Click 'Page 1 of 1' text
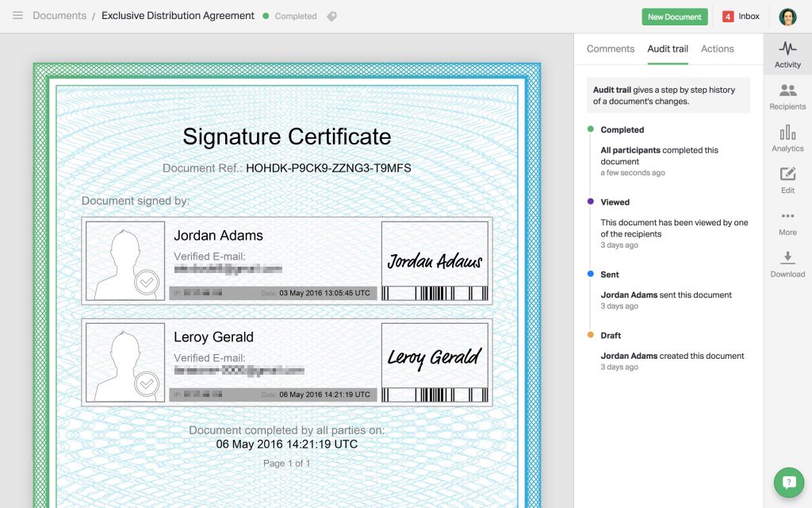Viewport: 812px width, 508px height. 286,464
